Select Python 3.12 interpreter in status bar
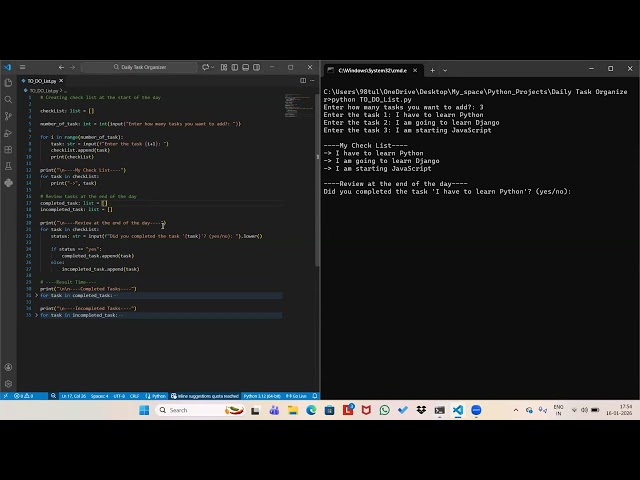The image size is (640, 480). coord(262,396)
